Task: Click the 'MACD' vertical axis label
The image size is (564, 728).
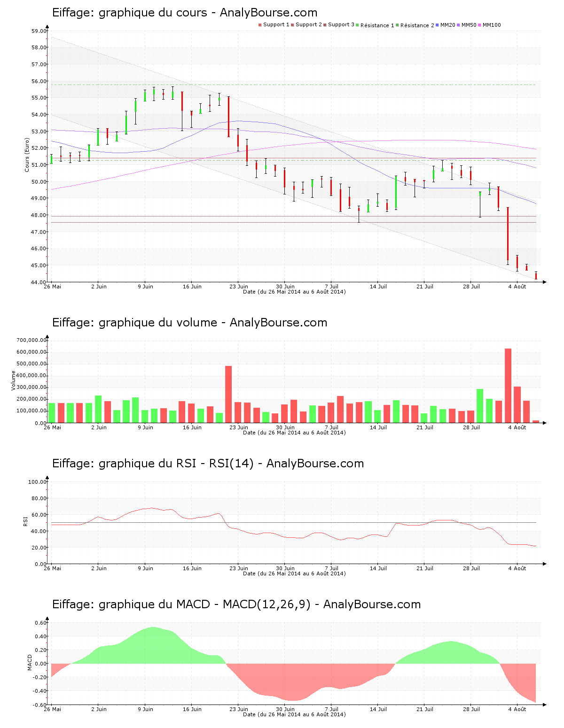Action: click(x=30, y=662)
